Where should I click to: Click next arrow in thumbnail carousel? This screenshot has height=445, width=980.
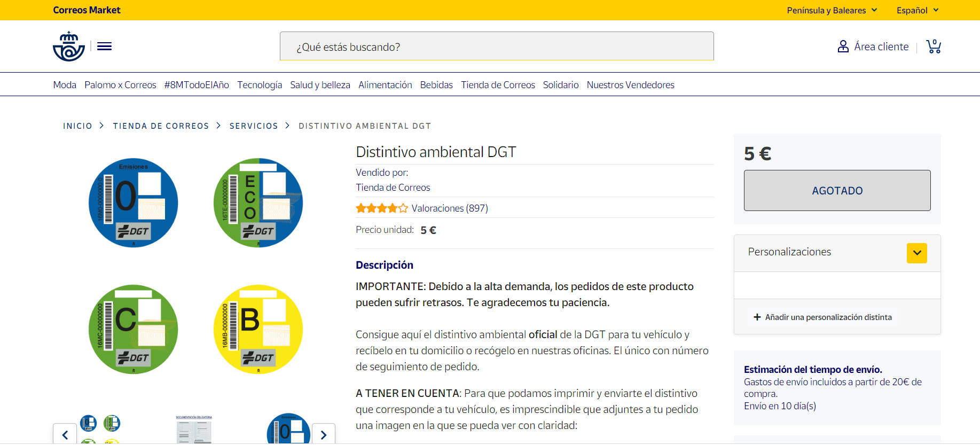(323, 434)
